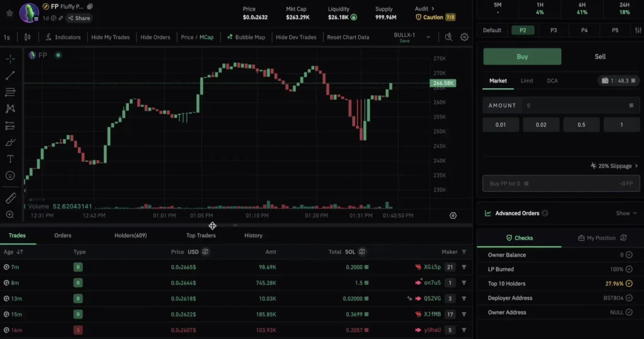Toggle Hide Dev Trades
This screenshot has height=339, width=644.
click(x=296, y=37)
